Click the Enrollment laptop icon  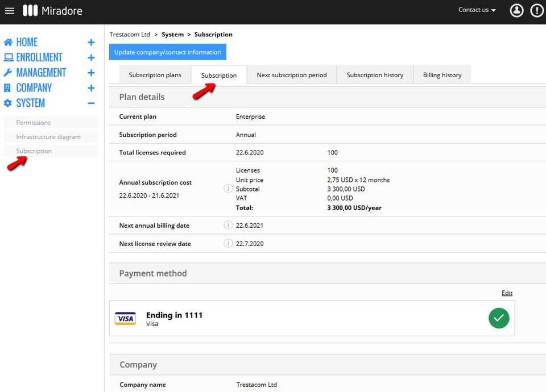pyautogui.click(x=9, y=57)
